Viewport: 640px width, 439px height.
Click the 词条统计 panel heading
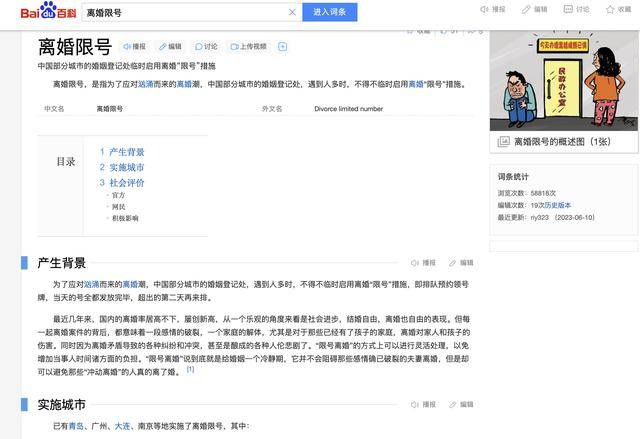coord(513,177)
